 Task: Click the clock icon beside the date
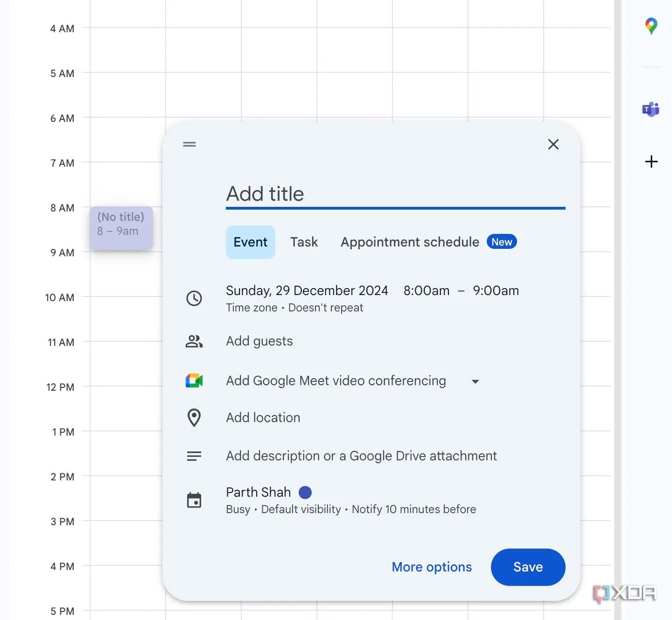tap(194, 298)
